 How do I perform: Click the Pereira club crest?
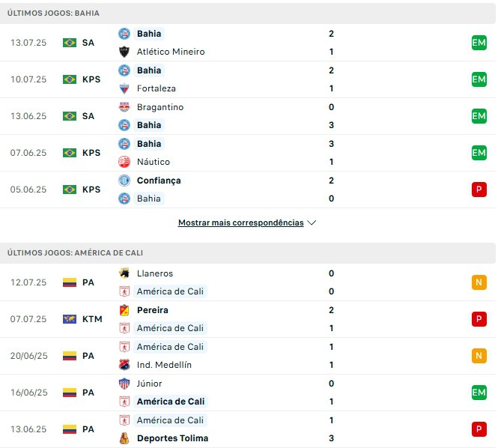(124, 310)
